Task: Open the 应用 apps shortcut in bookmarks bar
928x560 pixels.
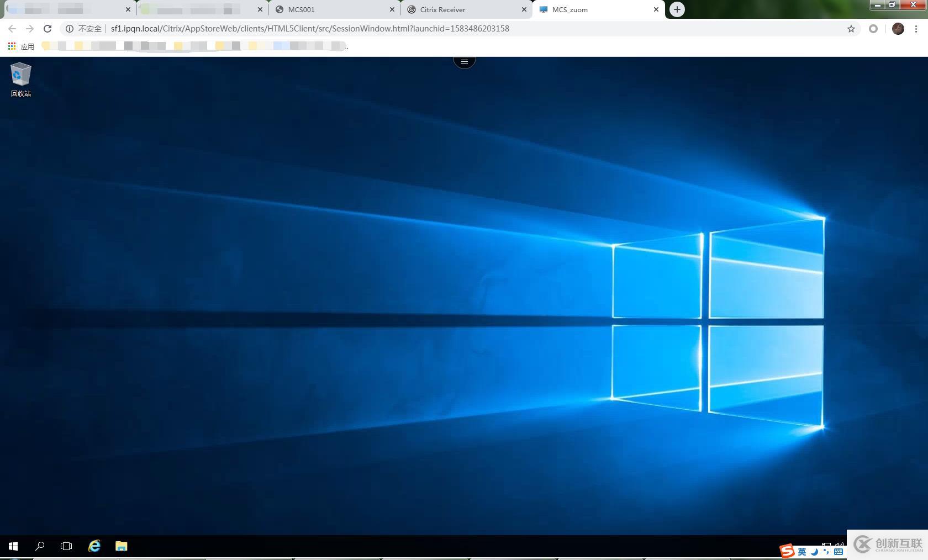Action: click(x=21, y=46)
